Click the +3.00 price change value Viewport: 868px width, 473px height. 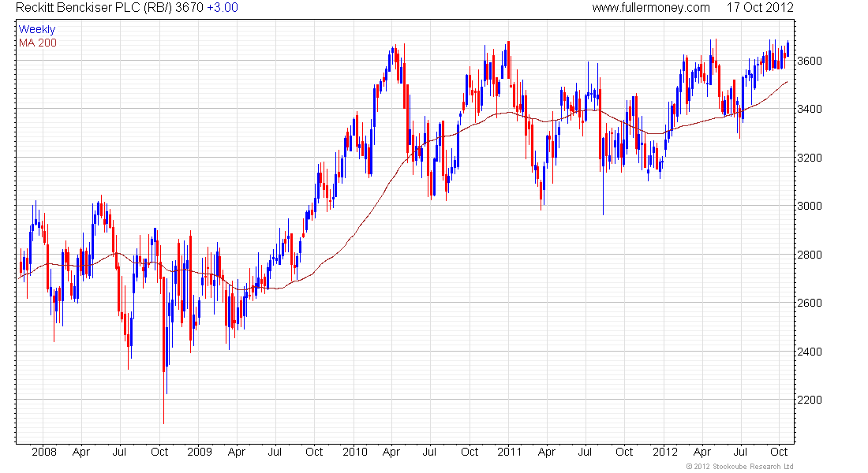tap(223, 8)
